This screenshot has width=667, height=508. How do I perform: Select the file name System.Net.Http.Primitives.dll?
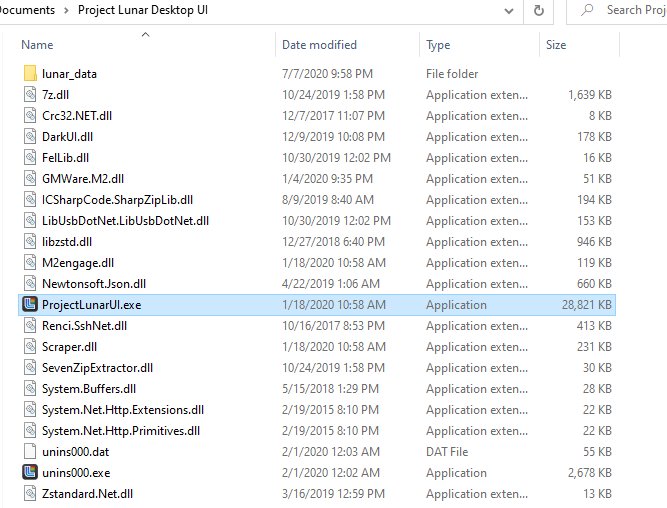pyautogui.click(x=121, y=431)
